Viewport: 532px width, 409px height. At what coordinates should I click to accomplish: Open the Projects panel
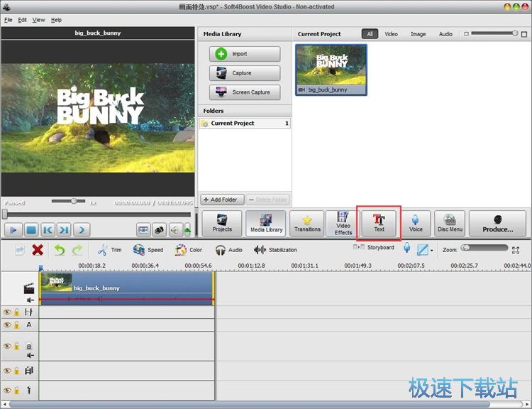coord(222,223)
